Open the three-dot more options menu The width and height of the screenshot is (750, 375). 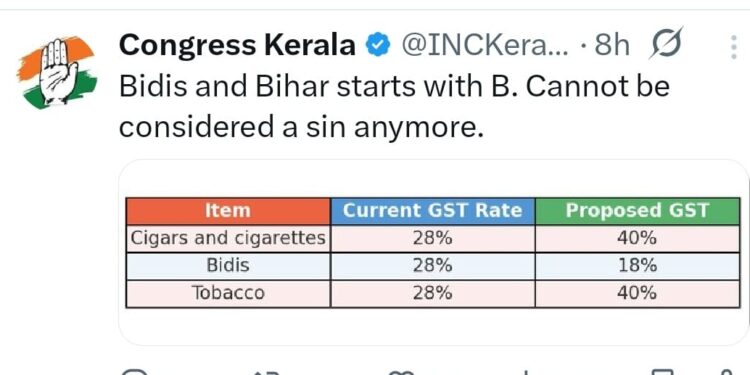[734, 47]
